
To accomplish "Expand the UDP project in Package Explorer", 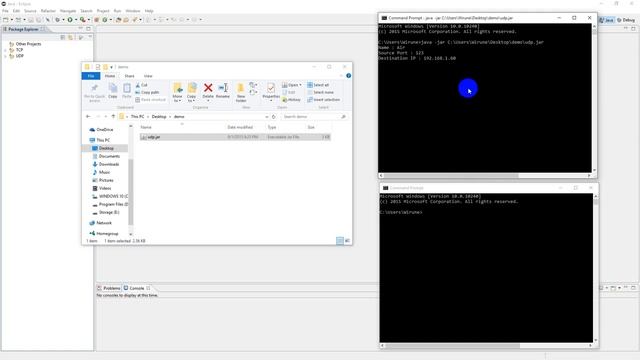I will [5, 56].
